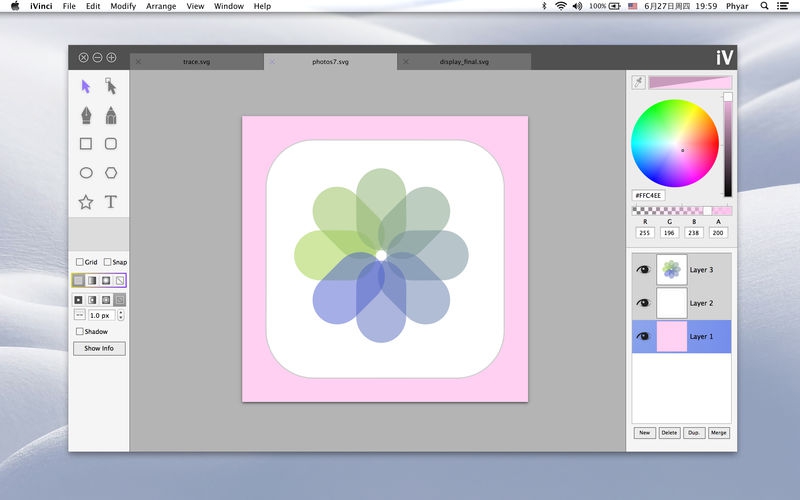Click the Merge layers button

(718, 433)
